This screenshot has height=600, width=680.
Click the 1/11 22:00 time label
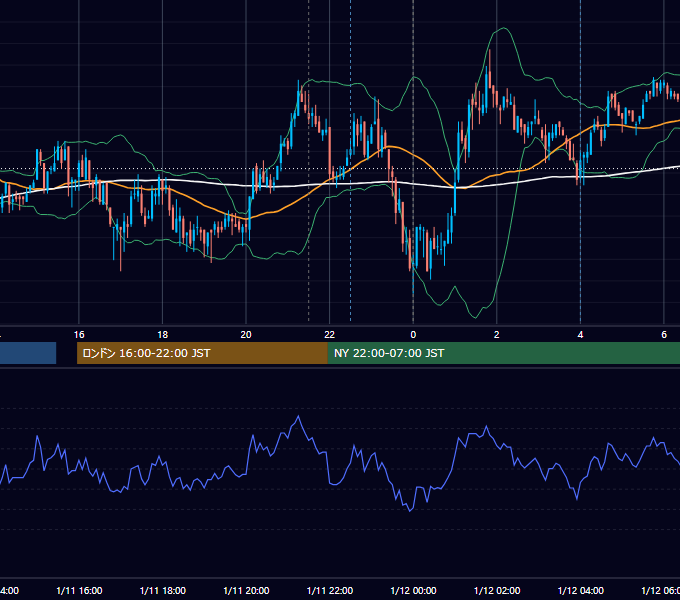click(330, 591)
